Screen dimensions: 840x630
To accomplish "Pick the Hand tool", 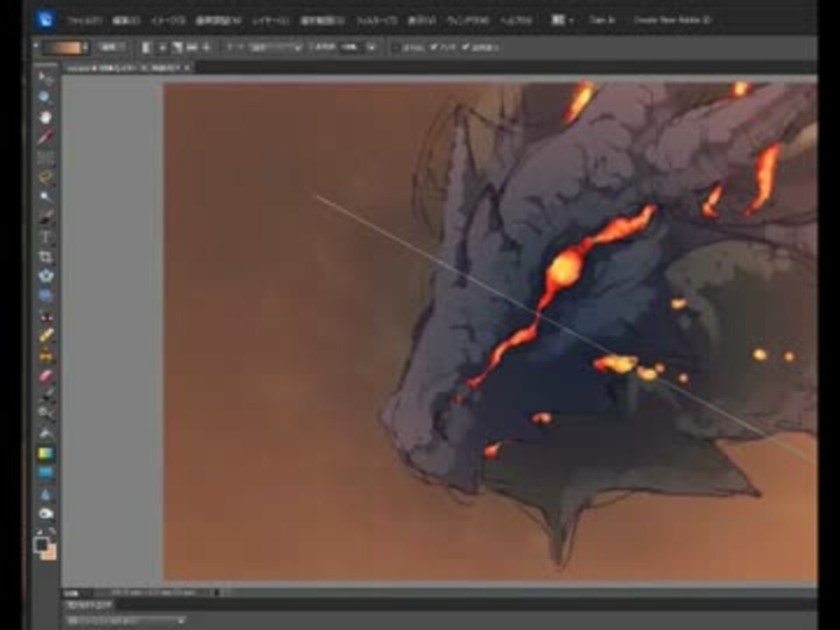I will pyautogui.click(x=46, y=117).
